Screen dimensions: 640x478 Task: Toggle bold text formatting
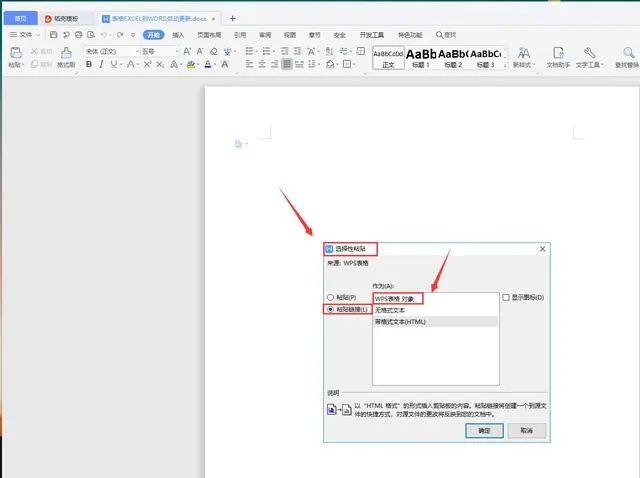coord(88,65)
